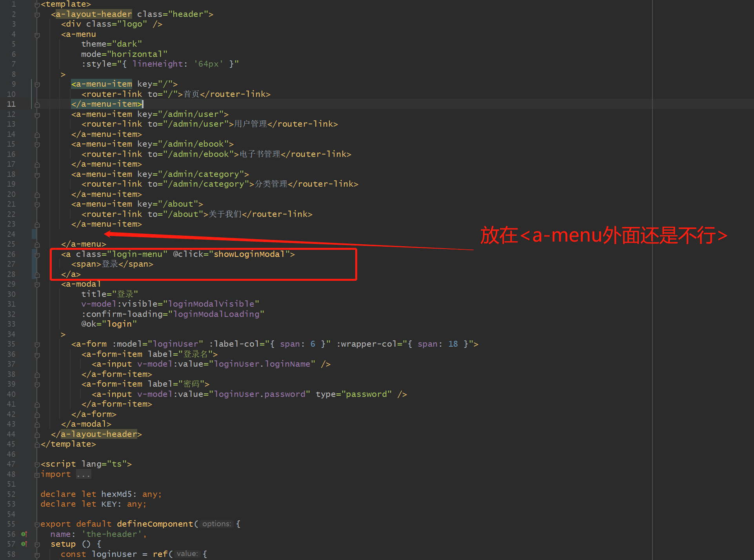Click the value: inlay hint after ref(
The height and width of the screenshot is (560, 754).
(187, 554)
